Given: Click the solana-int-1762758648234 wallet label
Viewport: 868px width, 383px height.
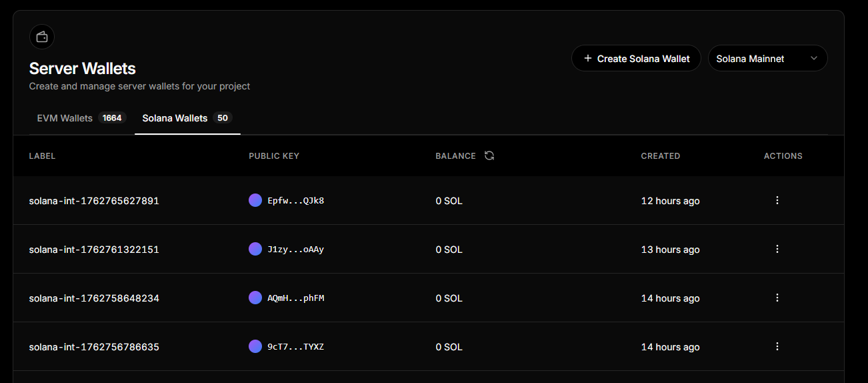Looking at the screenshot, I should point(94,298).
